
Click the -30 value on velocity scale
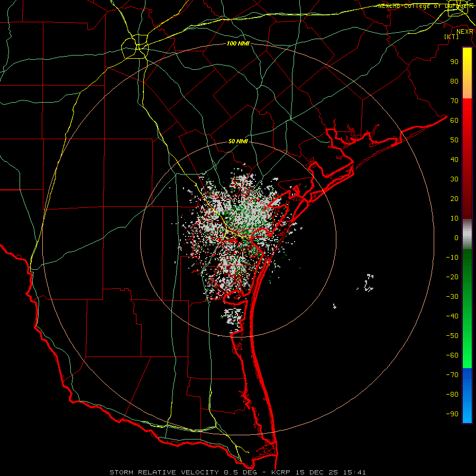pyautogui.click(x=452, y=297)
